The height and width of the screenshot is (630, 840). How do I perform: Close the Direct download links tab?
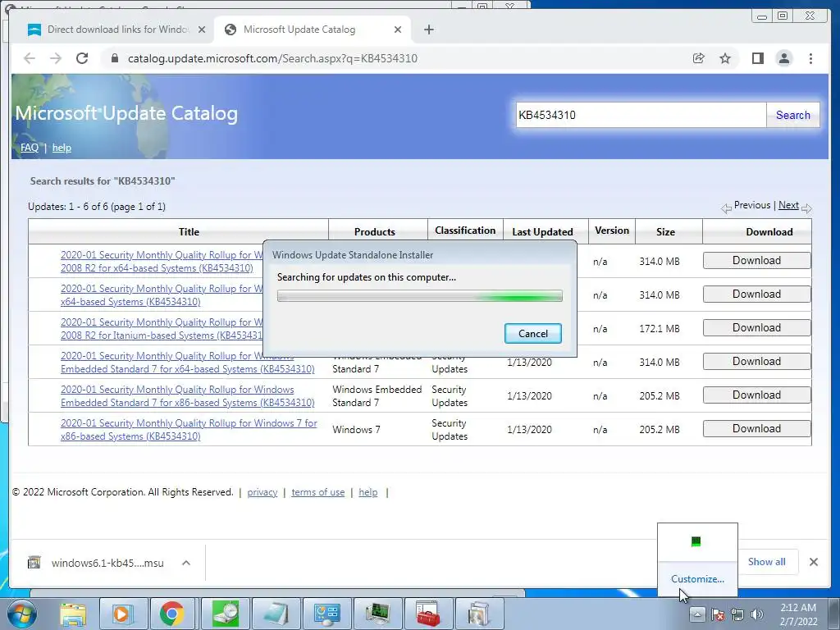coord(202,30)
